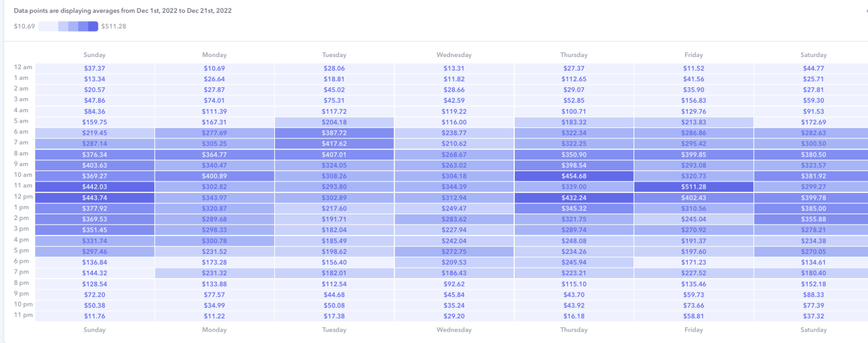
Task: Click Tuesday 8 am cell $407.01
Action: (x=334, y=155)
